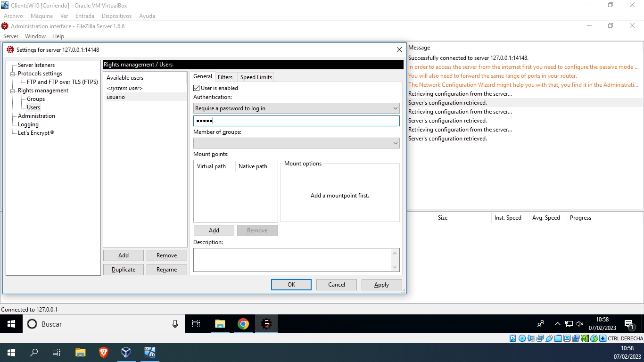Click the microphone icon in Buscar box
The width and height of the screenshot is (644, 362).
pyautogui.click(x=175, y=324)
